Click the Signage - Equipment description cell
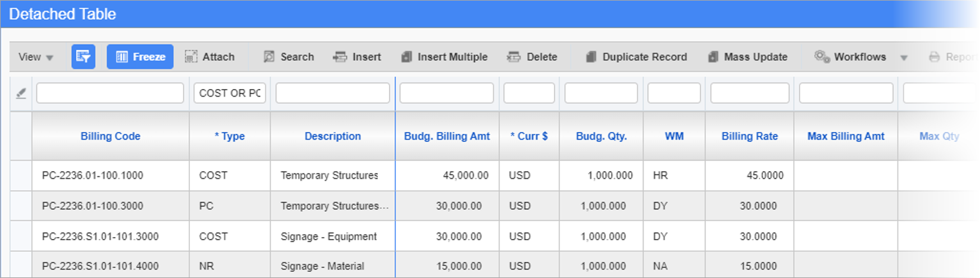This screenshot has width=980, height=278. point(333,236)
